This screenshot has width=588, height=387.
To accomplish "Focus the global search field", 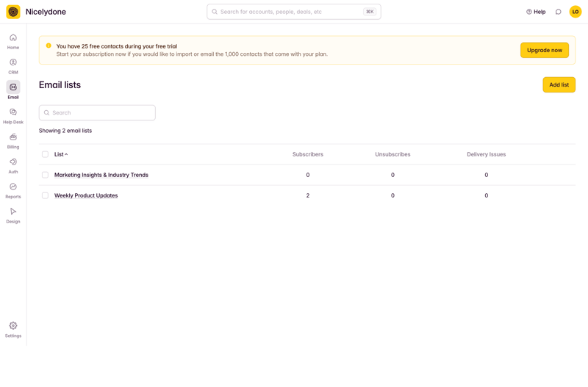I will (294, 12).
